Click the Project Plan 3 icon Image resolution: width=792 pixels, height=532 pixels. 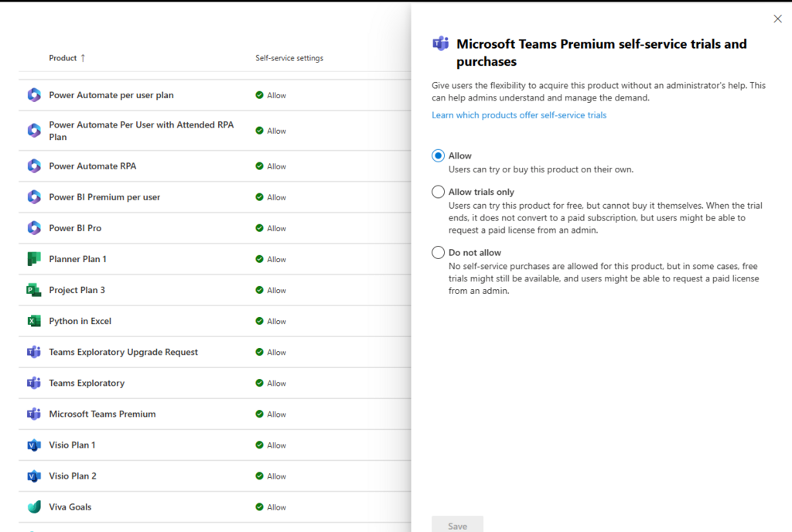point(33,290)
